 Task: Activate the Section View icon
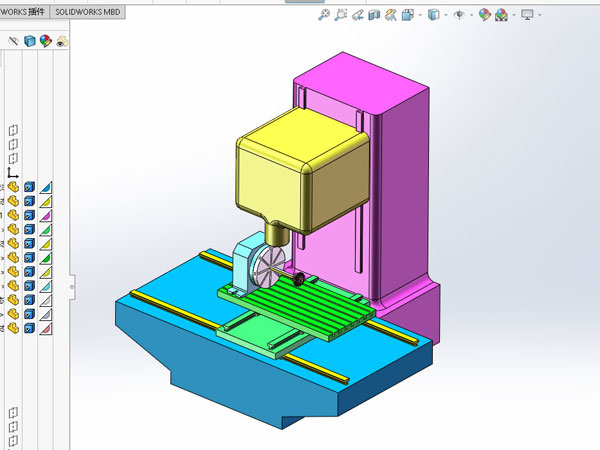click(375, 15)
